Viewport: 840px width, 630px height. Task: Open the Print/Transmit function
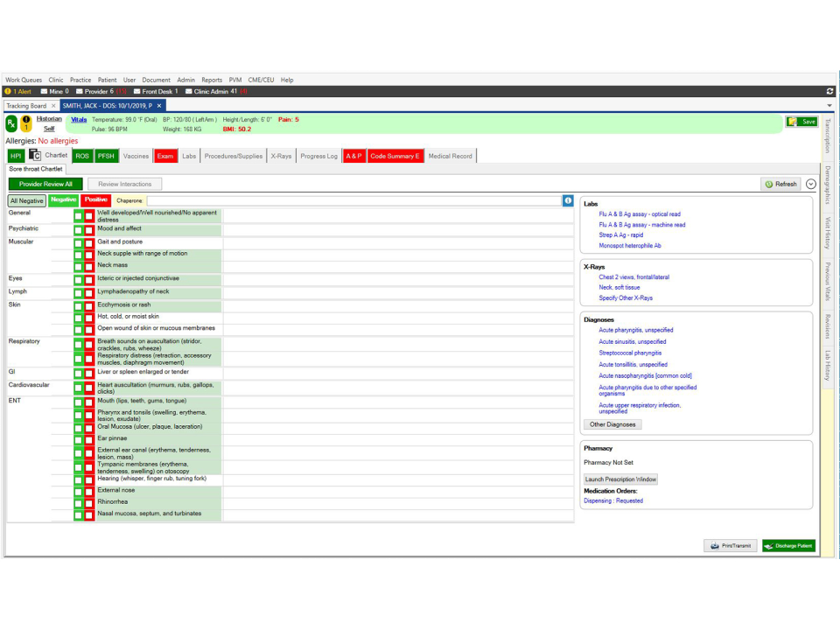pyautogui.click(x=732, y=545)
